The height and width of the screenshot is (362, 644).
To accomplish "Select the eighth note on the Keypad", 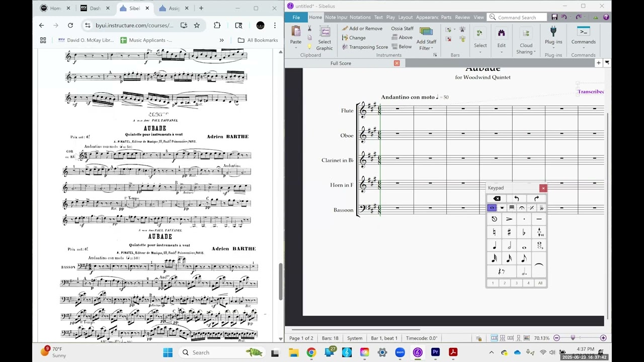I will (x=524, y=258).
